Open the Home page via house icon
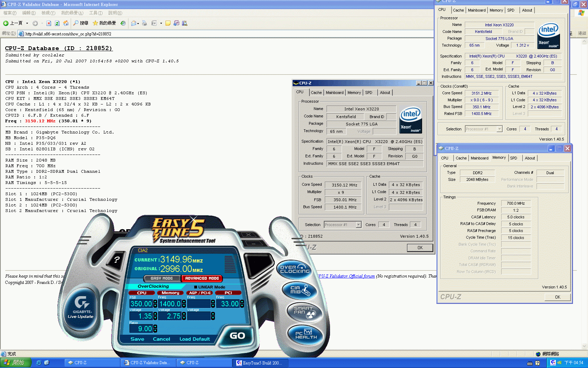Image resolution: width=588 pixels, height=368 pixels. coord(66,23)
